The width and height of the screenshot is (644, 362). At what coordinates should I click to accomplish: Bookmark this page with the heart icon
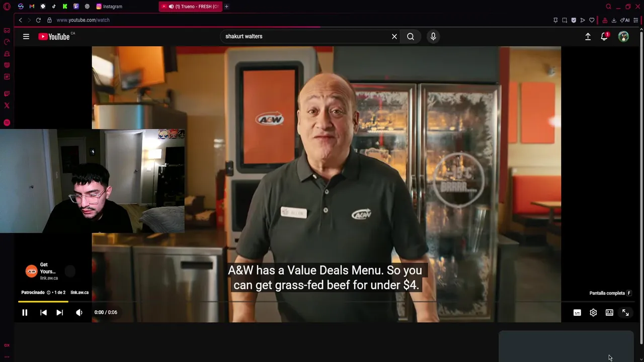click(x=592, y=20)
